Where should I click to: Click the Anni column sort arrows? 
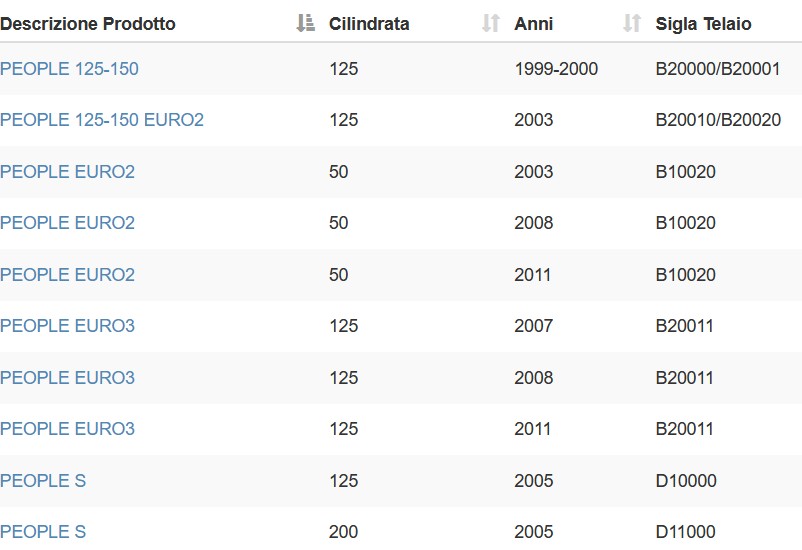coord(632,24)
